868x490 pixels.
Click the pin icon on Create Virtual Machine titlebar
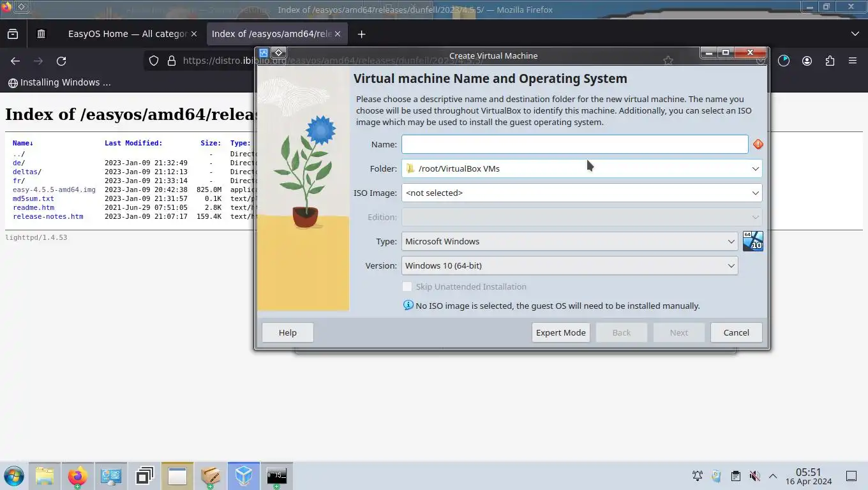click(279, 52)
